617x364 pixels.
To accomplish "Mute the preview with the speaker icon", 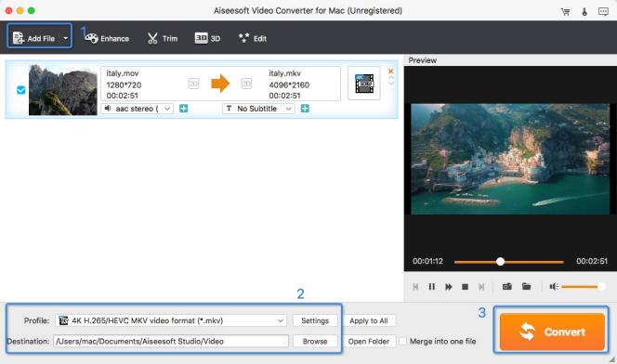I will 554,287.
